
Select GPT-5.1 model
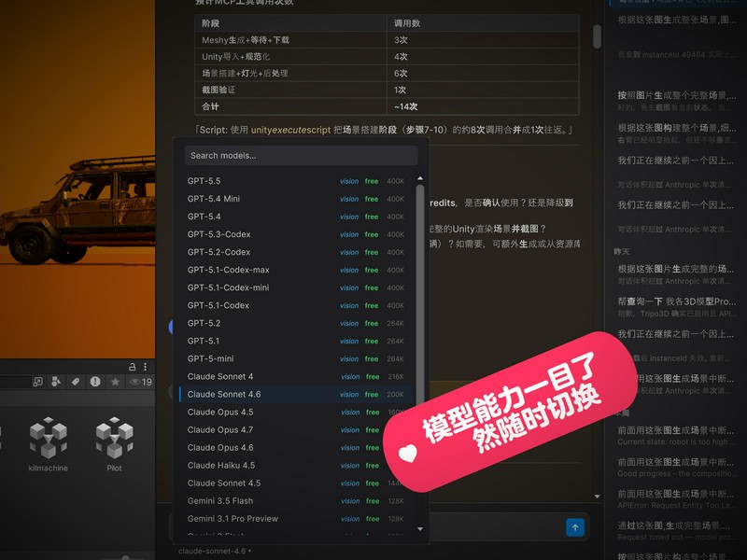295,341
